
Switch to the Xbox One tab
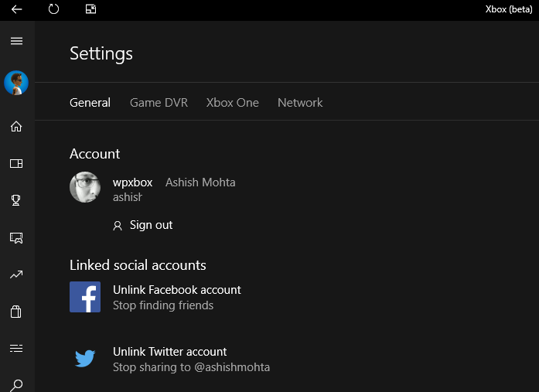pyautogui.click(x=232, y=102)
